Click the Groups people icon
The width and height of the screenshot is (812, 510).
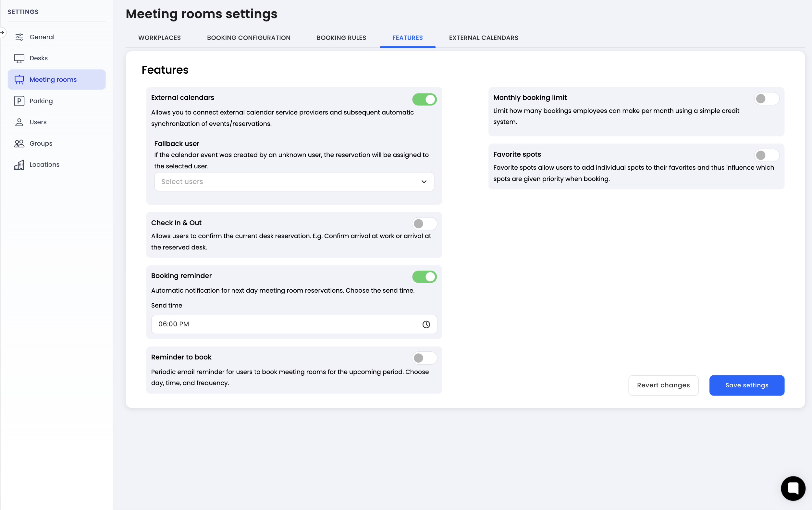pyautogui.click(x=19, y=143)
